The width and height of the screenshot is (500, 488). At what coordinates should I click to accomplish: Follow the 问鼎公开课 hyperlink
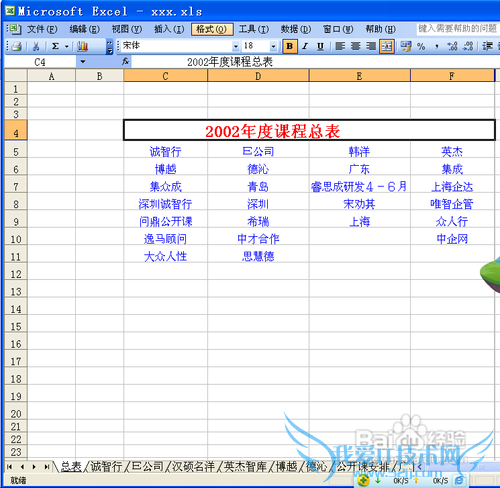(x=166, y=222)
